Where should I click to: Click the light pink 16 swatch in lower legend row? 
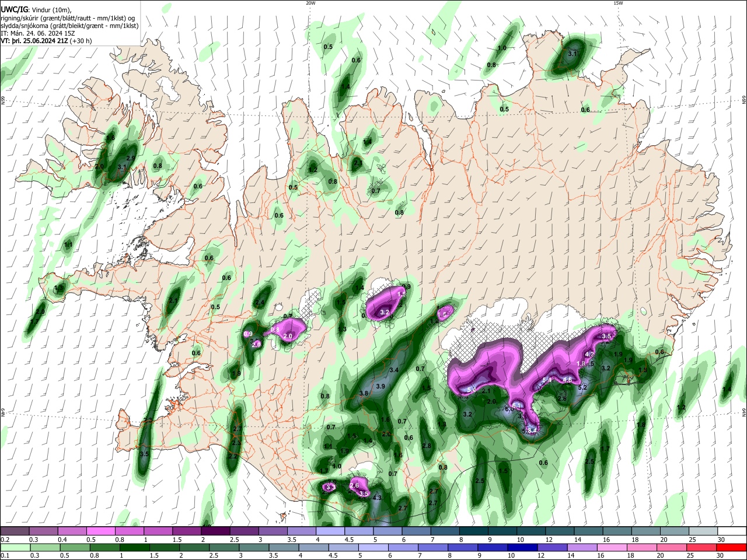612,547
